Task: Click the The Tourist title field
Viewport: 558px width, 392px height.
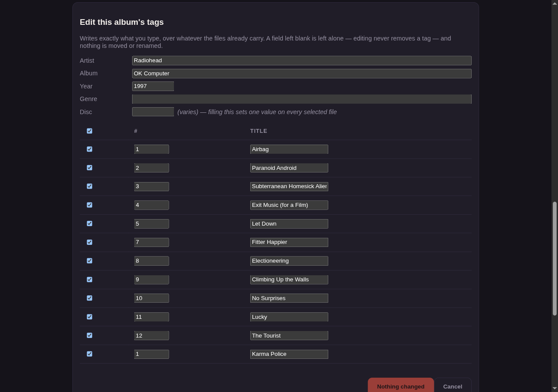Action: click(x=289, y=335)
